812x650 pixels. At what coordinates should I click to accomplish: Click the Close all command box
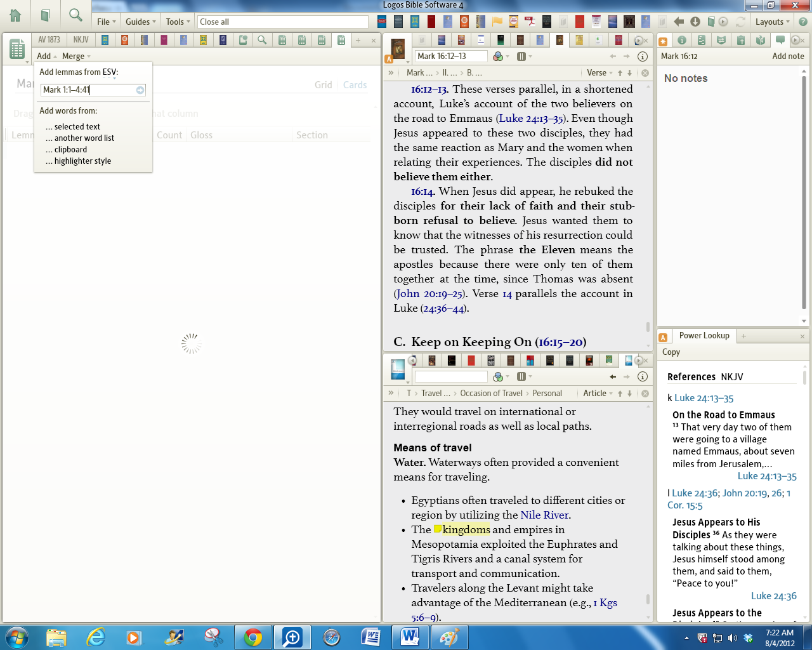[x=282, y=22]
